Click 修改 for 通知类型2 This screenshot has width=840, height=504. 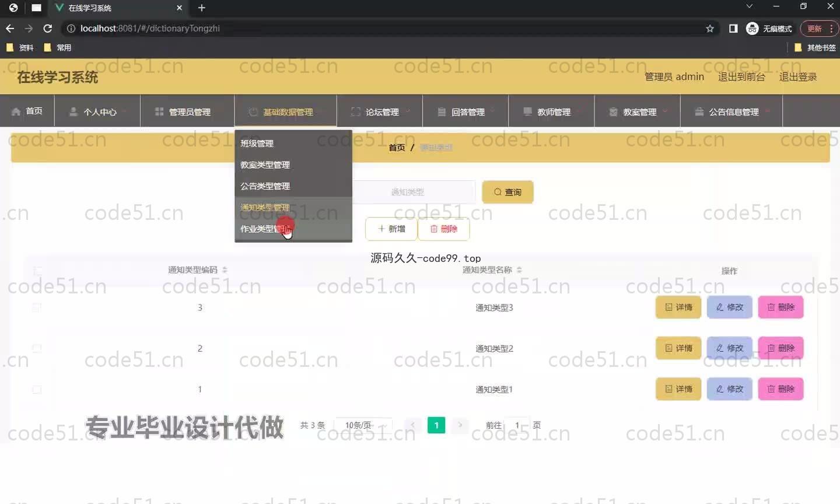[x=730, y=348]
